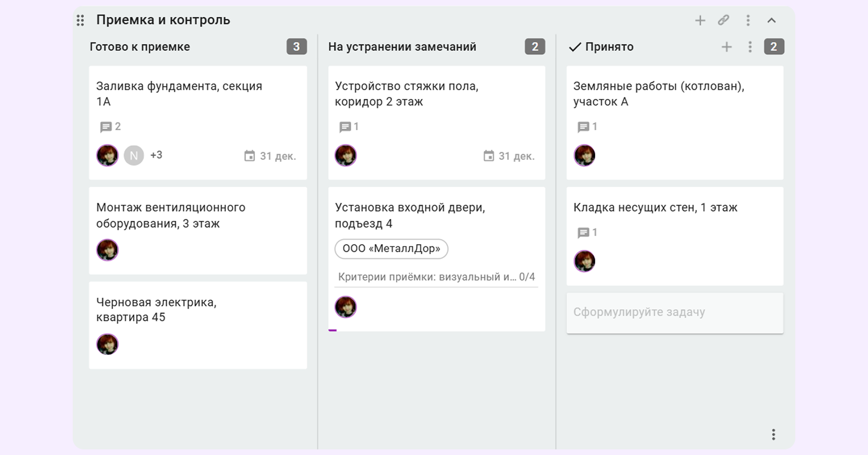
Task: Click the Принято checkmark column header
Action: tap(602, 47)
